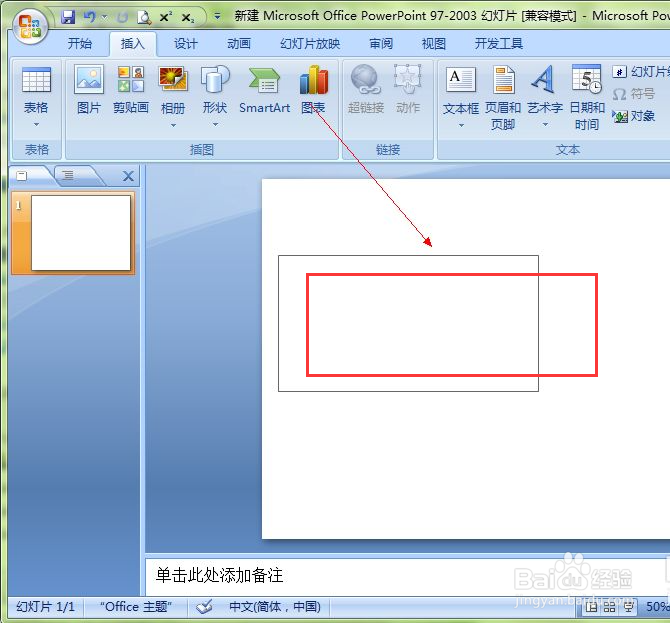
Task: Expand the 形状 dropdown arrow
Action: (x=215, y=125)
